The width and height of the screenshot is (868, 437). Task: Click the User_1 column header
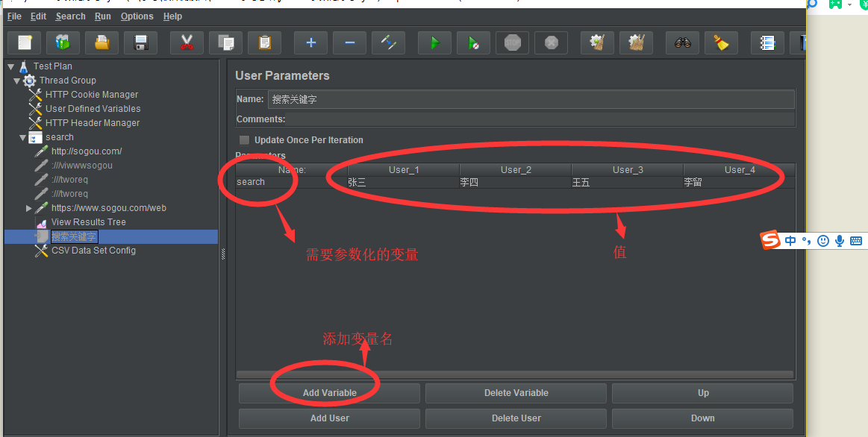click(x=404, y=170)
